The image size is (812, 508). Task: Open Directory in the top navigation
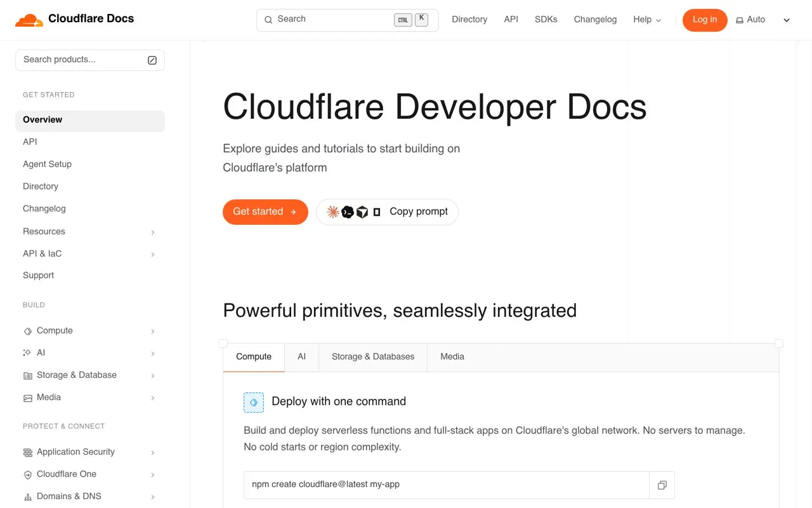click(x=469, y=20)
